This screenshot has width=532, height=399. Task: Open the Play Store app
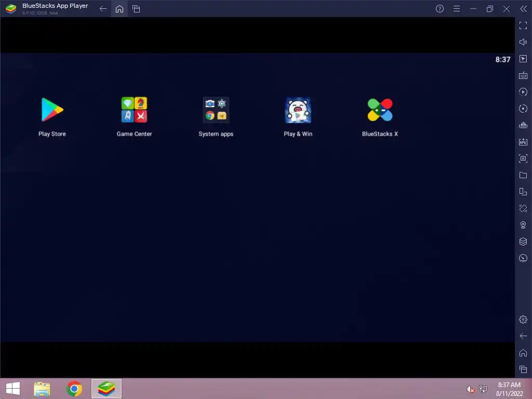pos(52,110)
